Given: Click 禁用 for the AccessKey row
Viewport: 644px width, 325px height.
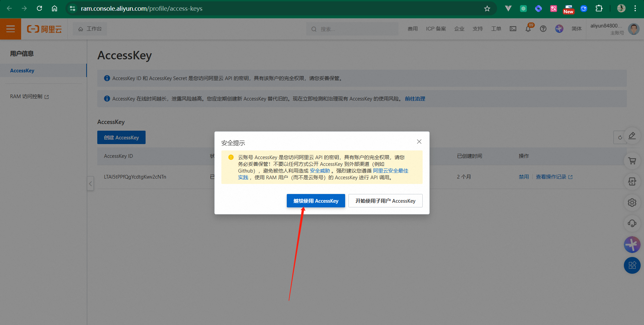Looking at the screenshot, I should pos(524,177).
